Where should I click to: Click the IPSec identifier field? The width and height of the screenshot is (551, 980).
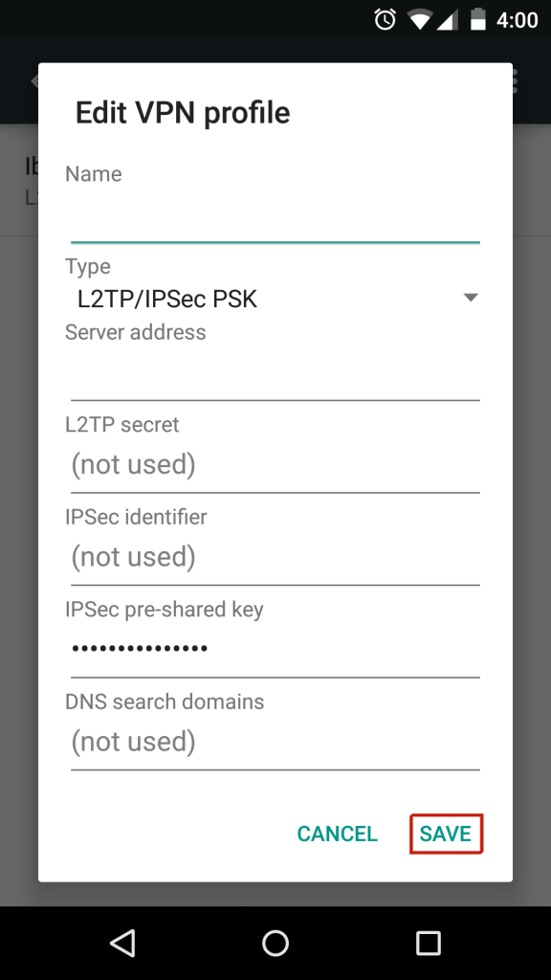tap(275, 559)
